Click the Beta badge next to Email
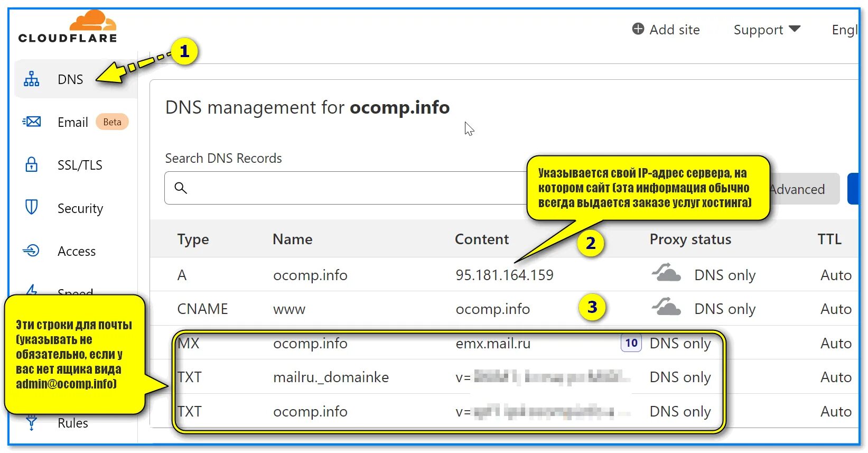868x453 pixels. (112, 122)
